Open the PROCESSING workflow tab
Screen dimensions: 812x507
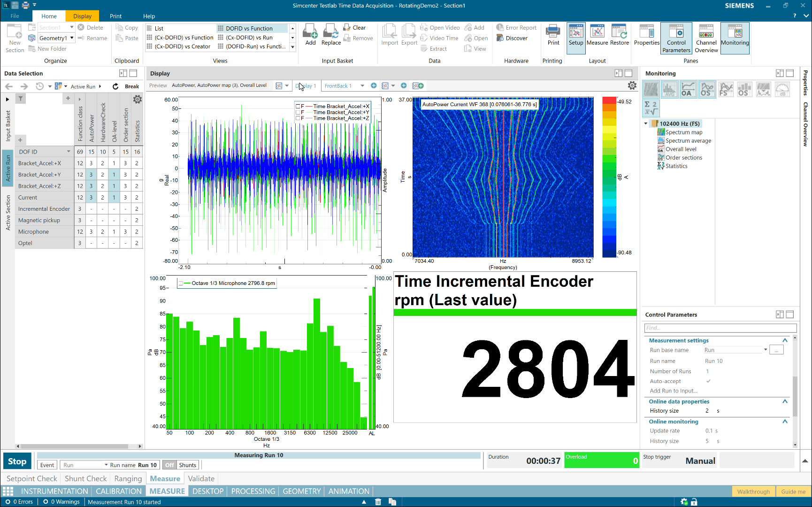pos(253,491)
